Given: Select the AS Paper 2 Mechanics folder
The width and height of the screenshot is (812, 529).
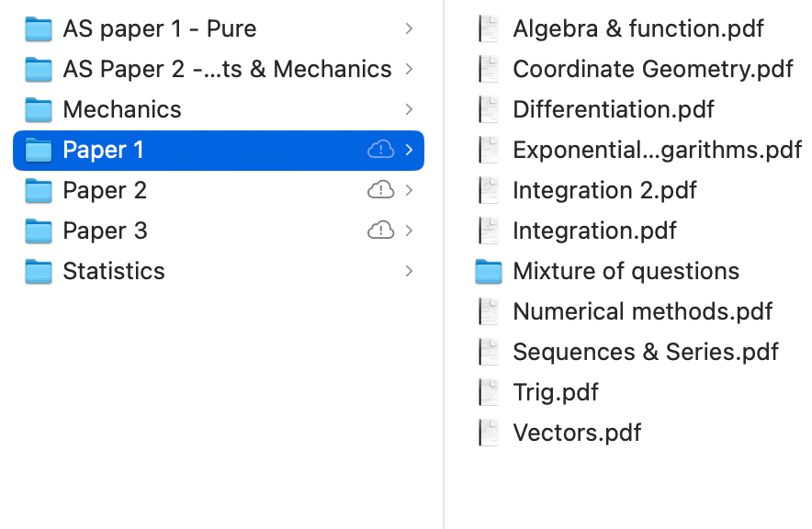Looking at the screenshot, I should coord(227,69).
